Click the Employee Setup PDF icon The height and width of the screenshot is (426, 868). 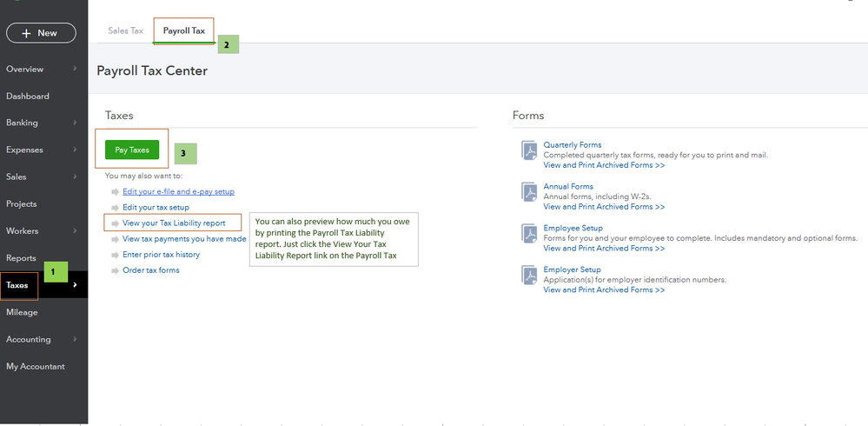pyautogui.click(x=527, y=233)
